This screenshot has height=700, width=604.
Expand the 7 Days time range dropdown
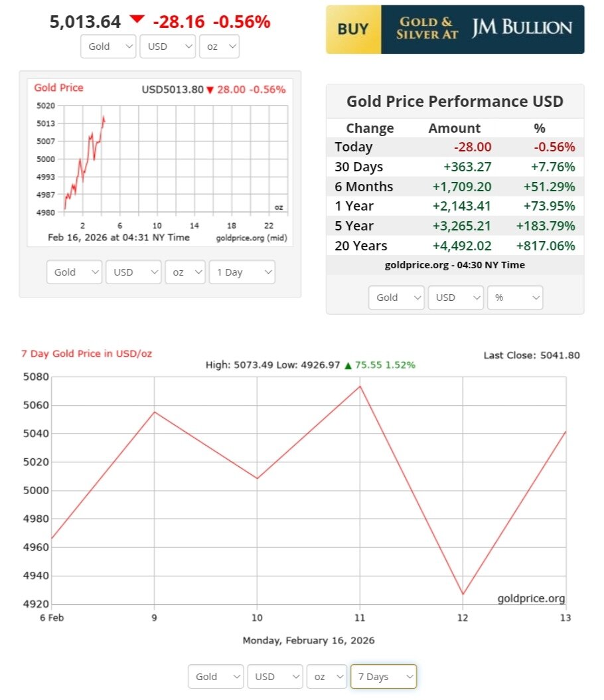coord(384,677)
